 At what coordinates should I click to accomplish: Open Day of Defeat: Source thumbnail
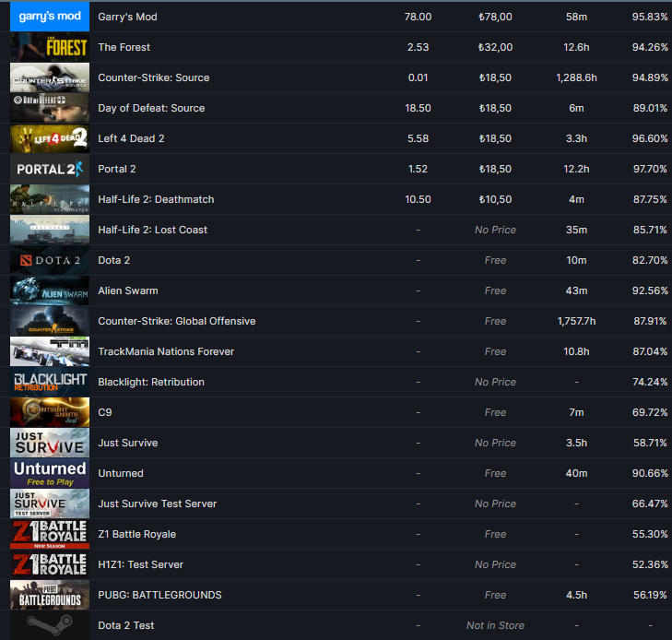click(50, 108)
